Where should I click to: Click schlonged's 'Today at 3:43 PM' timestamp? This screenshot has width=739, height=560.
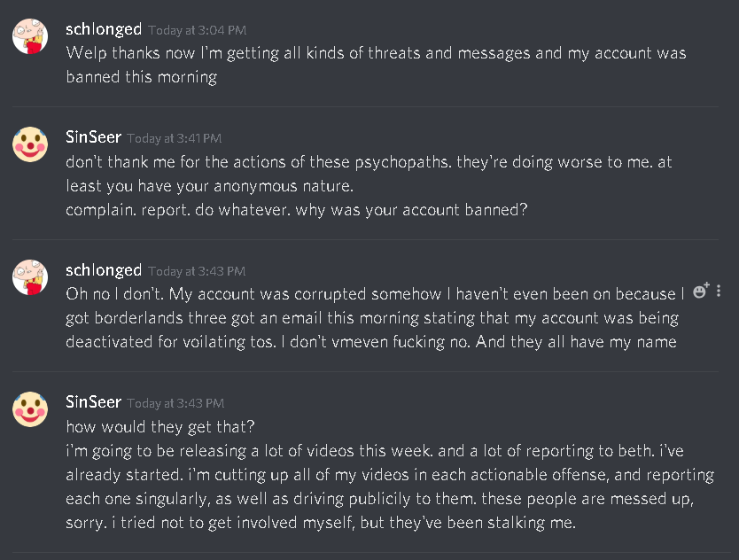pyautogui.click(x=197, y=271)
